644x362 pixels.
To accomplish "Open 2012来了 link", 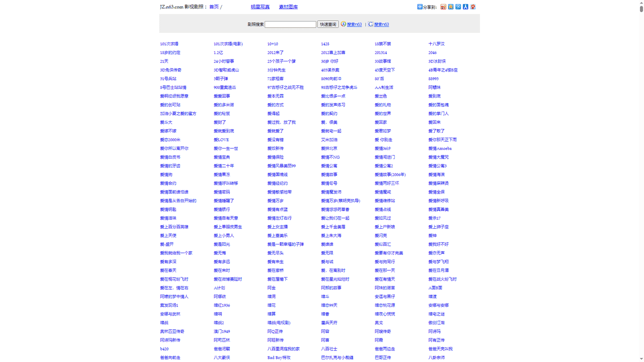I will tap(275, 53).
